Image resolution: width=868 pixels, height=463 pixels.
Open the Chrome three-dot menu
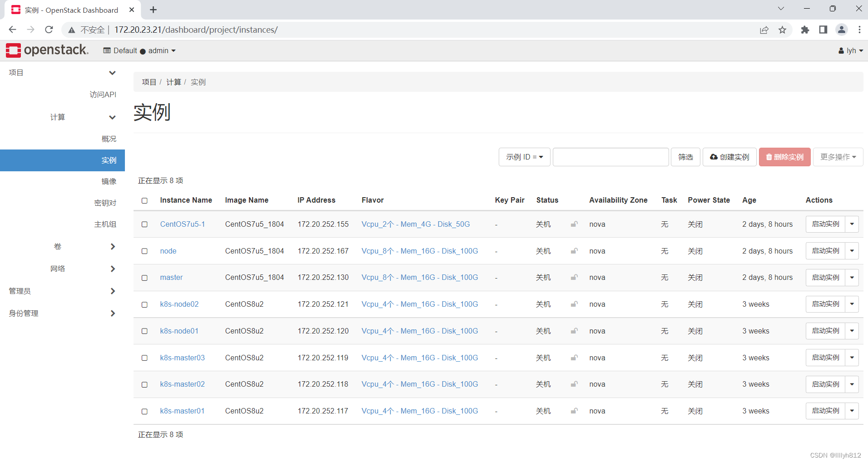pyautogui.click(x=859, y=30)
